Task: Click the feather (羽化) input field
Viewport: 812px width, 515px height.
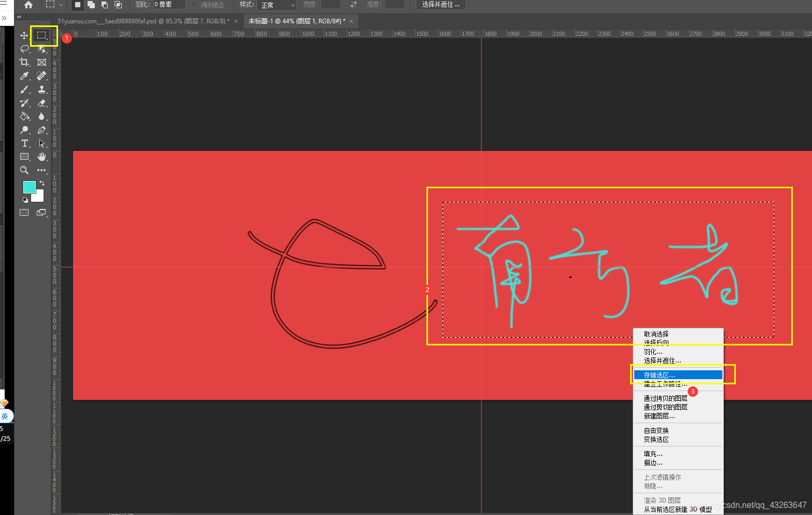Action: 169,5
